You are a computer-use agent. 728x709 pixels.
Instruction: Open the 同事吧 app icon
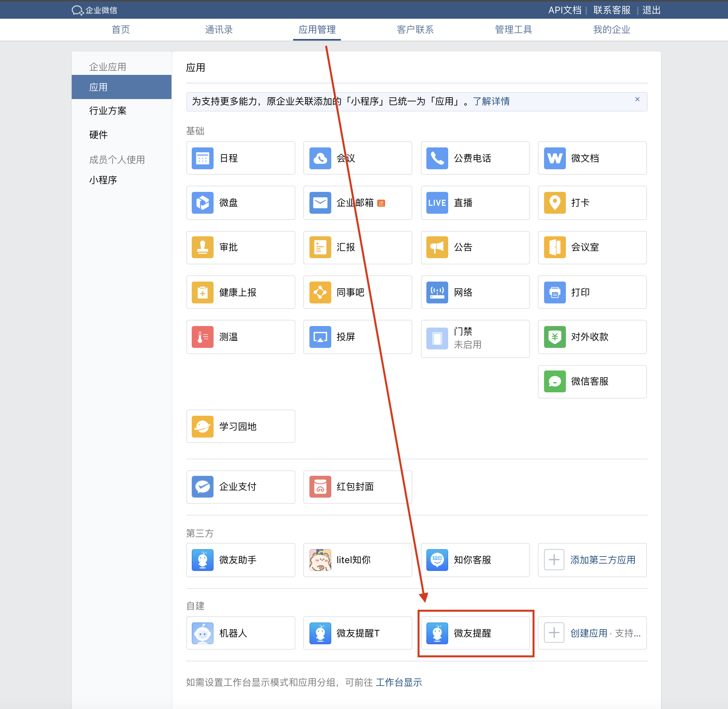tap(320, 292)
